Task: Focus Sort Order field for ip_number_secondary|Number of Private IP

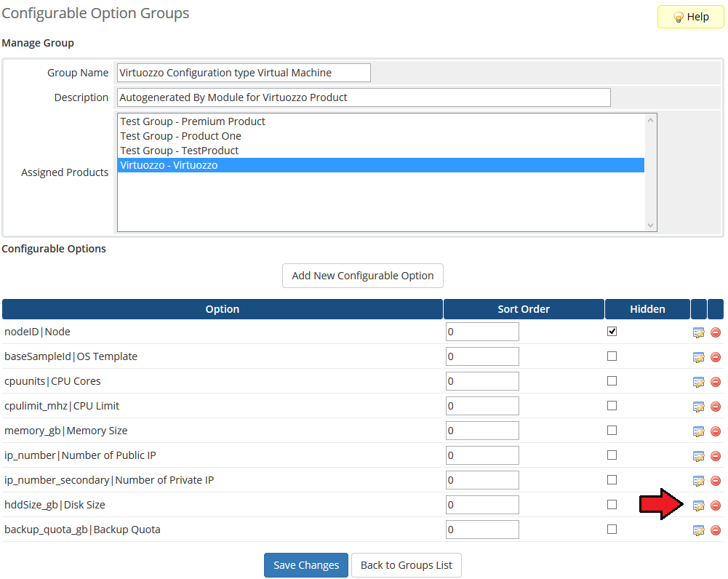Action: 482,480
